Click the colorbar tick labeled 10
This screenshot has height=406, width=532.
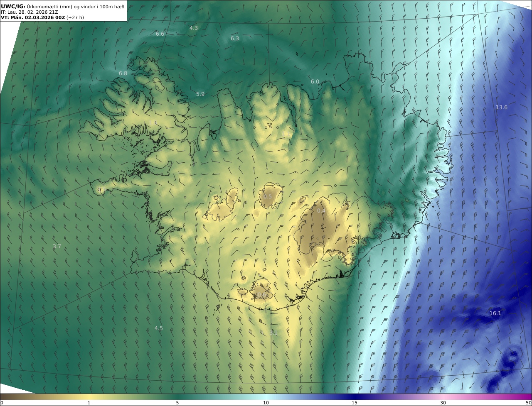pyautogui.click(x=266, y=403)
